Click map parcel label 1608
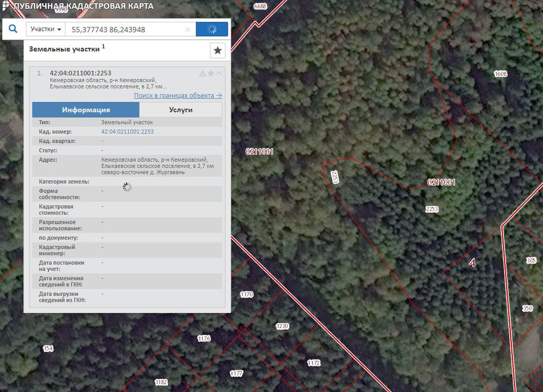Screen dimensions: 543x392 coord(501,74)
